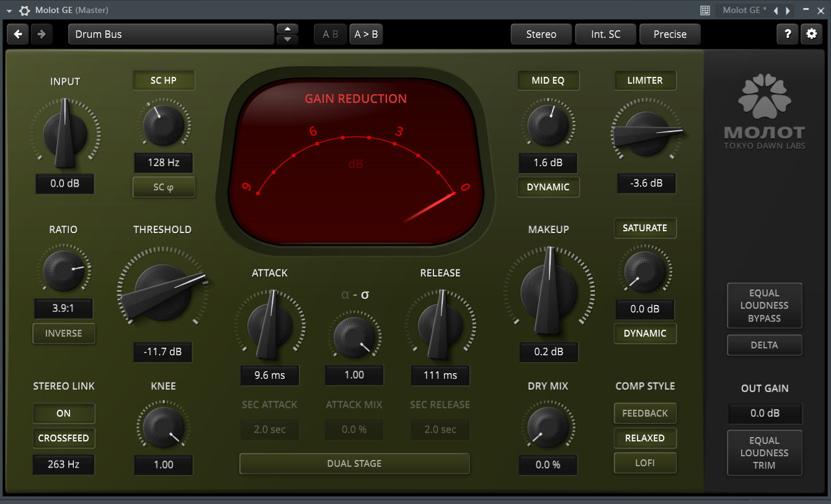
Task: Click the detached grid icon in title bar
Action: (x=704, y=10)
